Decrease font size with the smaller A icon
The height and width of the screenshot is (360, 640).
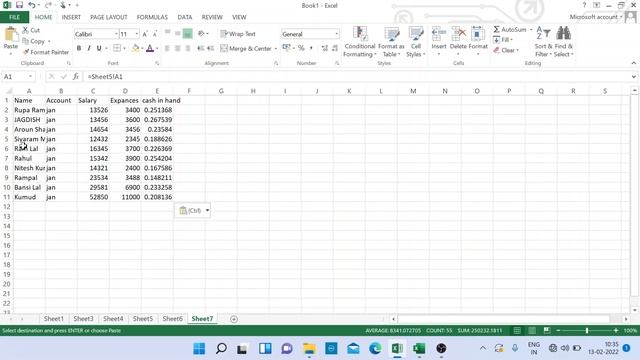pyautogui.click(x=155, y=34)
